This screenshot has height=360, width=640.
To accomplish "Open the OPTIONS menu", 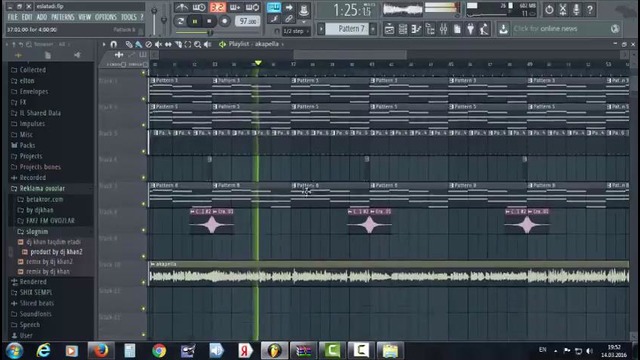I will [x=106, y=17].
